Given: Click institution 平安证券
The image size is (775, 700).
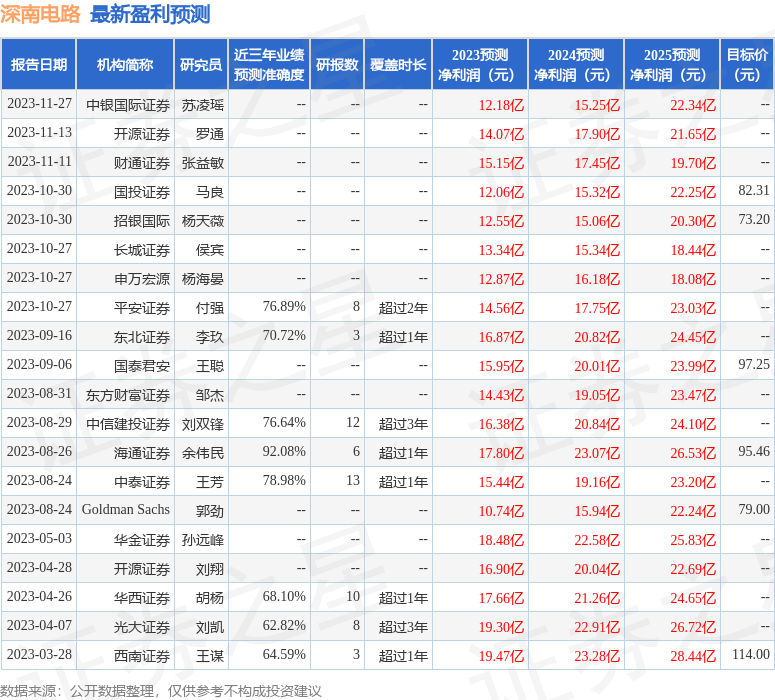Looking at the screenshot, I should tap(142, 308).
